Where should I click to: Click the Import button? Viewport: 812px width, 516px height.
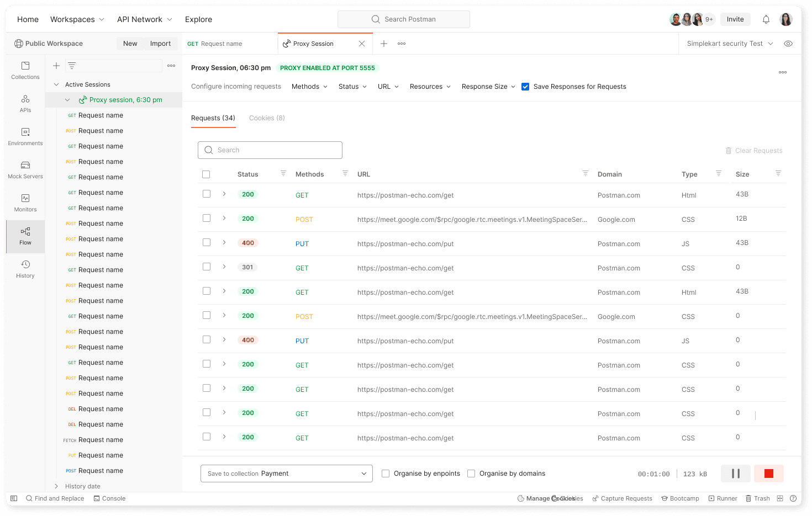161,44
